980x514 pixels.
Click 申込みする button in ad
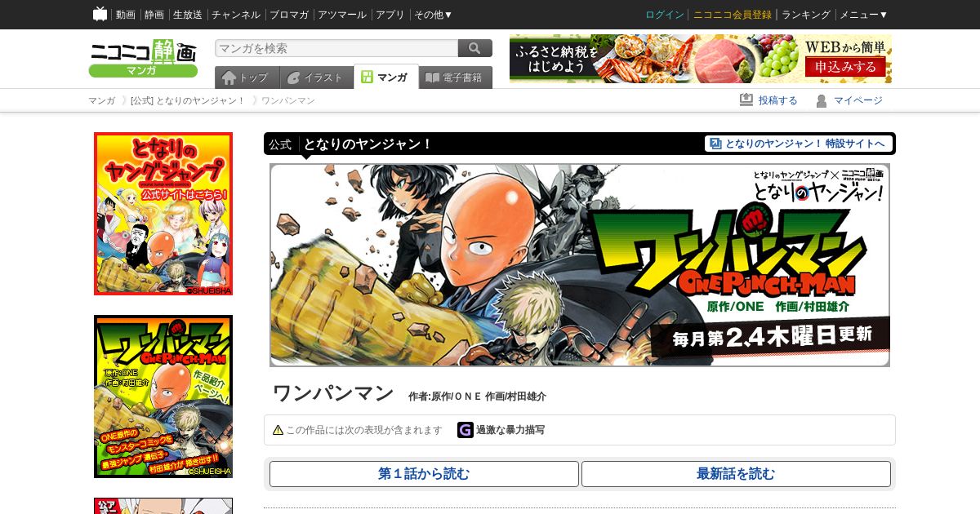[845, 66]
